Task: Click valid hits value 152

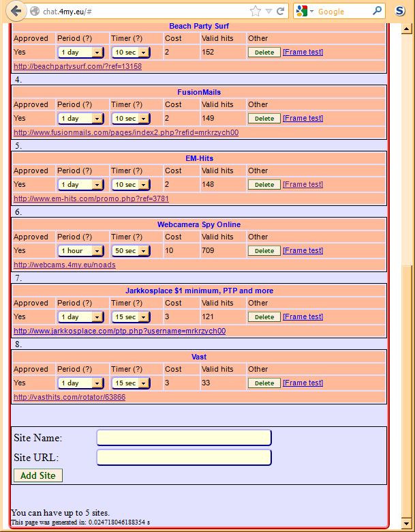Action: 208,53
